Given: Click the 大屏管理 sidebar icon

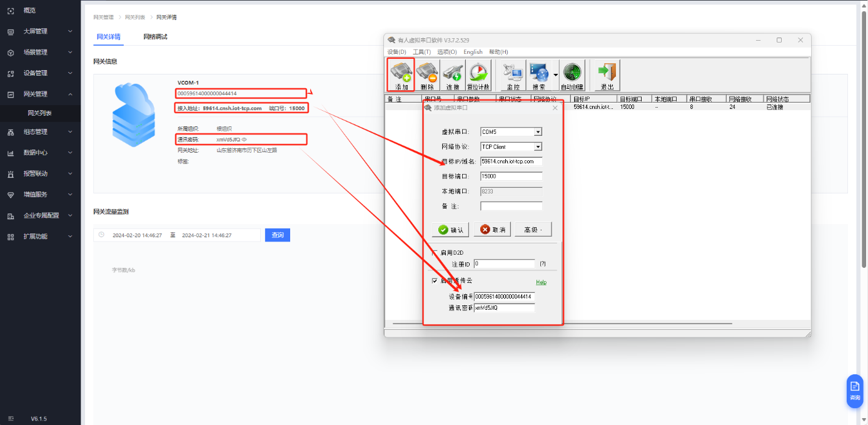Looking at the screenshot, I should [x=11, y=31].
